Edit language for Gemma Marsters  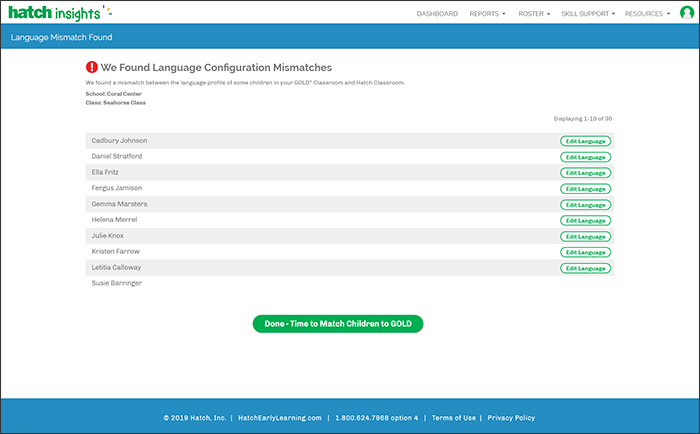[x=585, y=205]
